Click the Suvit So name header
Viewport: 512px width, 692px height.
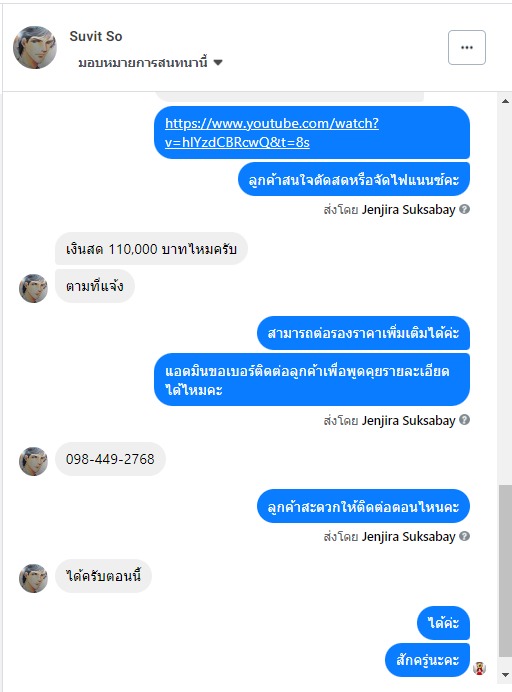tap(96, 36)
